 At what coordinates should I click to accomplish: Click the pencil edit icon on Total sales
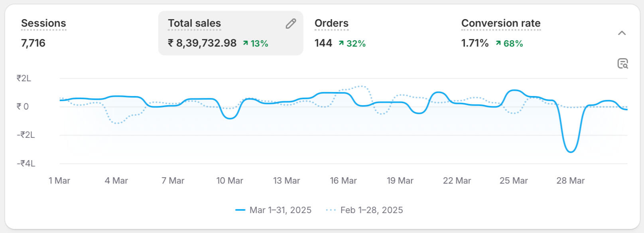[291, 24]
